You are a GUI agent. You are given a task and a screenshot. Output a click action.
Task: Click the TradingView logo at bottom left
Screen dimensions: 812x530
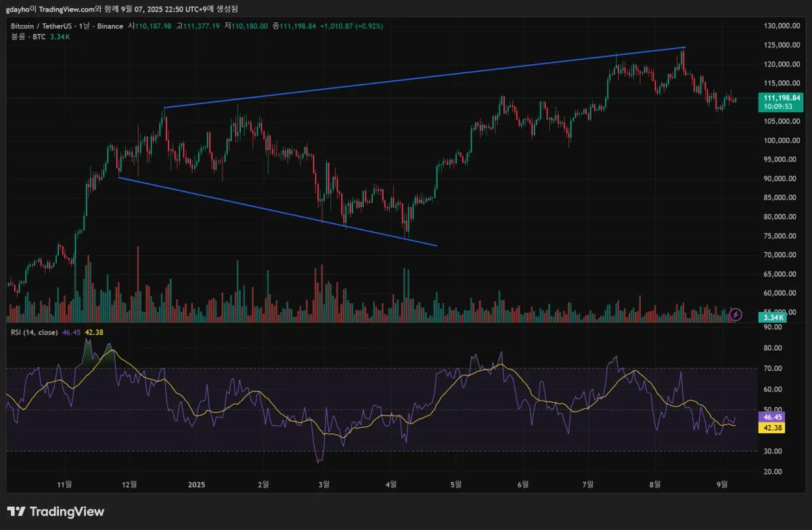point(56,512)
